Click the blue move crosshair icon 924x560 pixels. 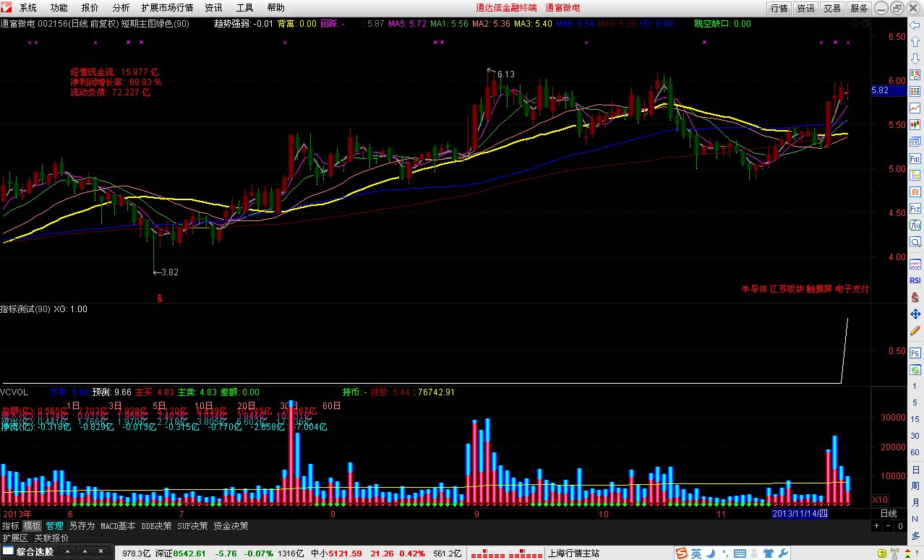(x=915, y=314)
